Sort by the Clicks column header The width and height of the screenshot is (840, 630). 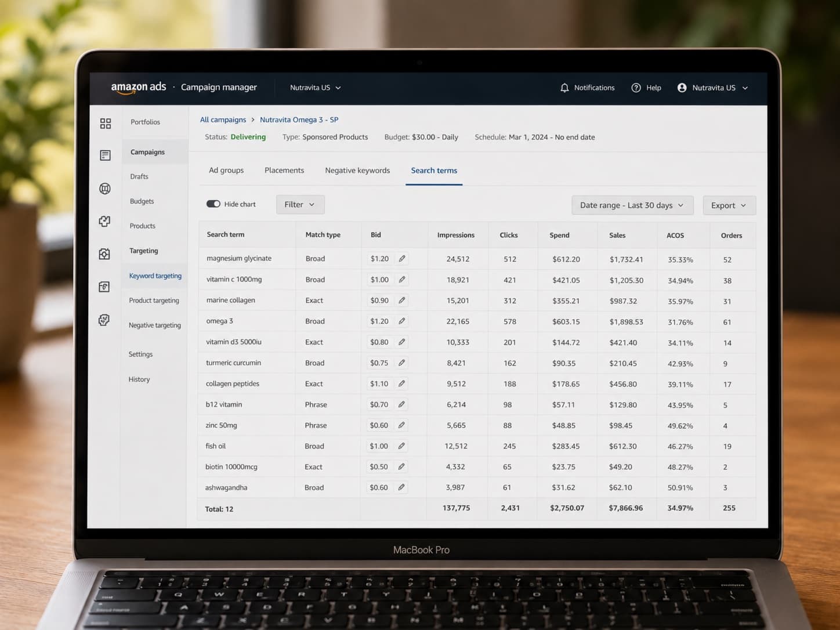point(509,235)
